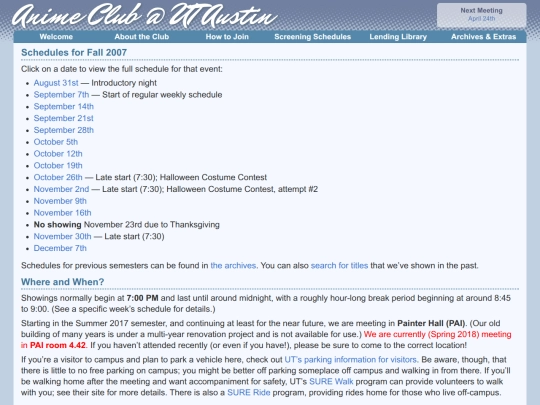Screen dimensions: 540x405
Task: Open the How to Join page
Action: [227, 37]
